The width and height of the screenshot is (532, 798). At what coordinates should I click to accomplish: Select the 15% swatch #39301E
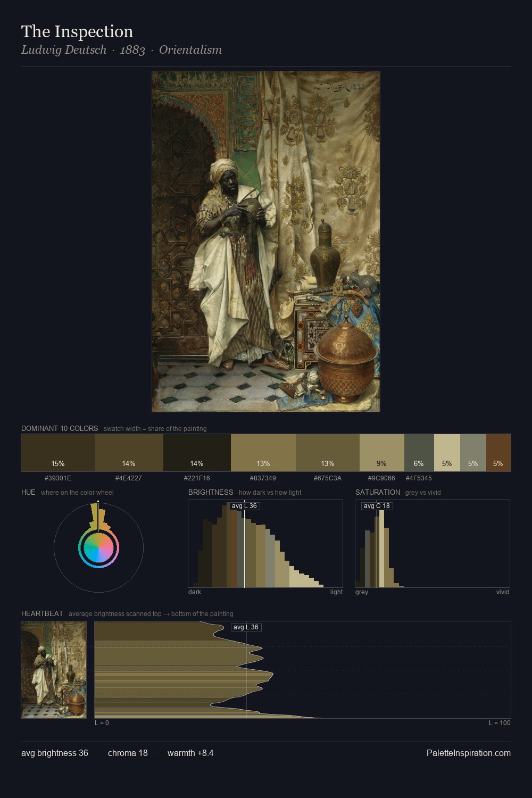58,453
